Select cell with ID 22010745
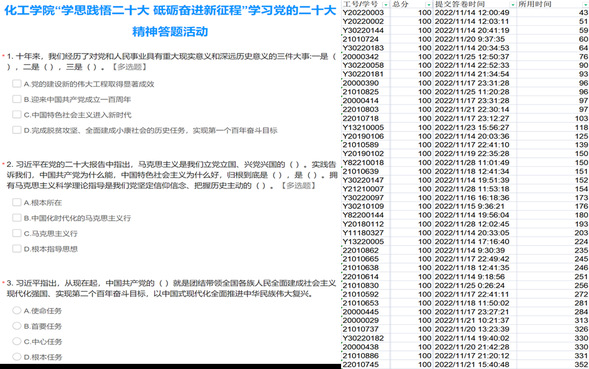 365,364
